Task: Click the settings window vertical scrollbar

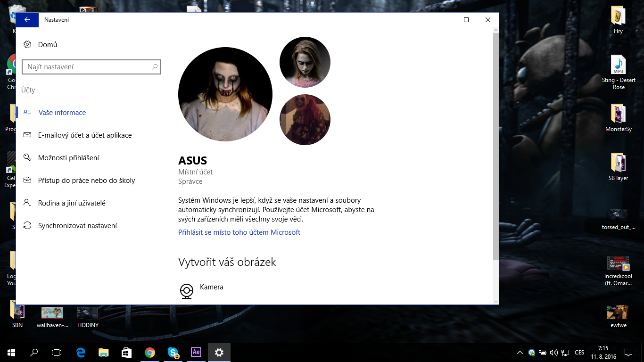Action: click(x=495, y=141)
